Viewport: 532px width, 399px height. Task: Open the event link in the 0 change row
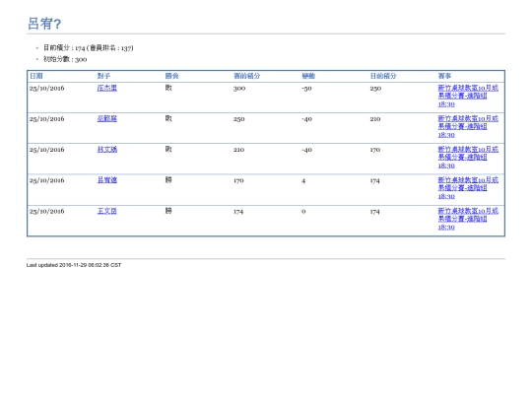[x=468, y=219]
